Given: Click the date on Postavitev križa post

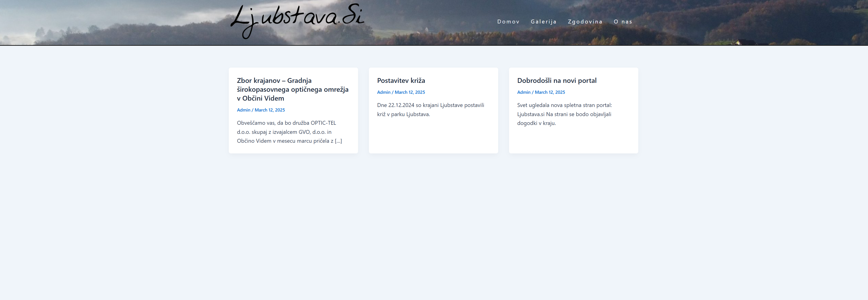Looking at the screenshot, I should click(x=410, y=92).
